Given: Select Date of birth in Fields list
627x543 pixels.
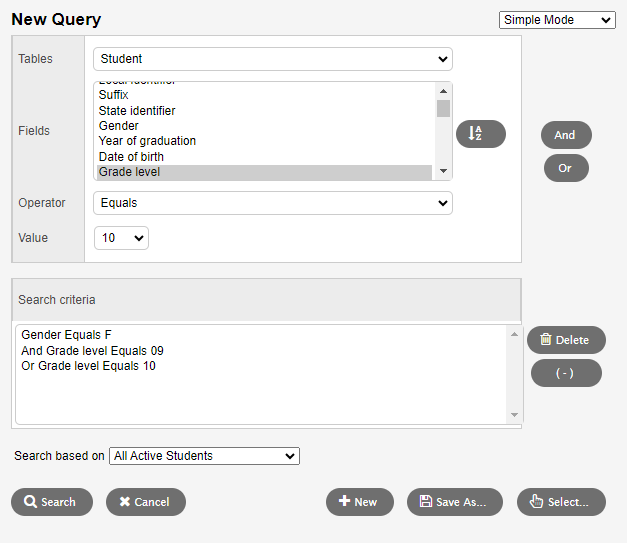Looking at the screenshot, I should (x=264, y=157).
